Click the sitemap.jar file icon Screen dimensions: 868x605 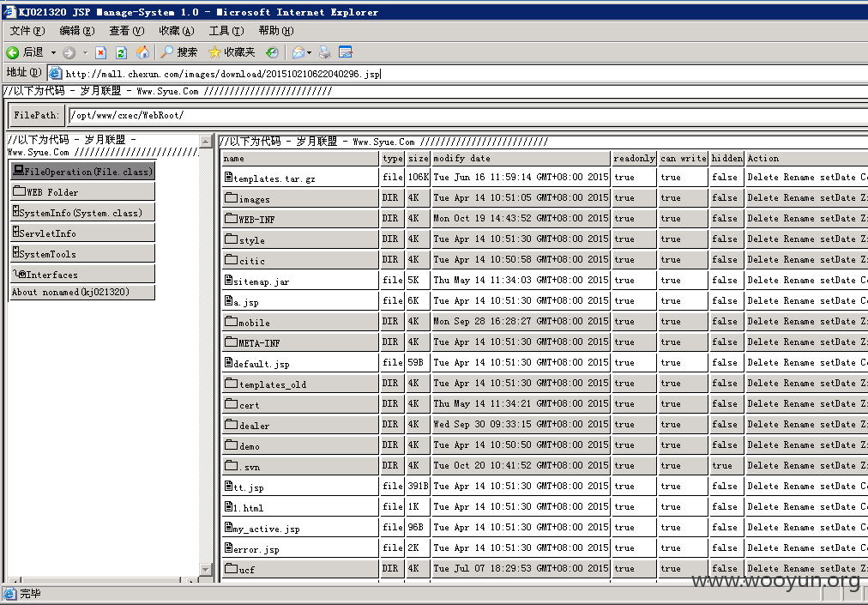coord(229,281)
